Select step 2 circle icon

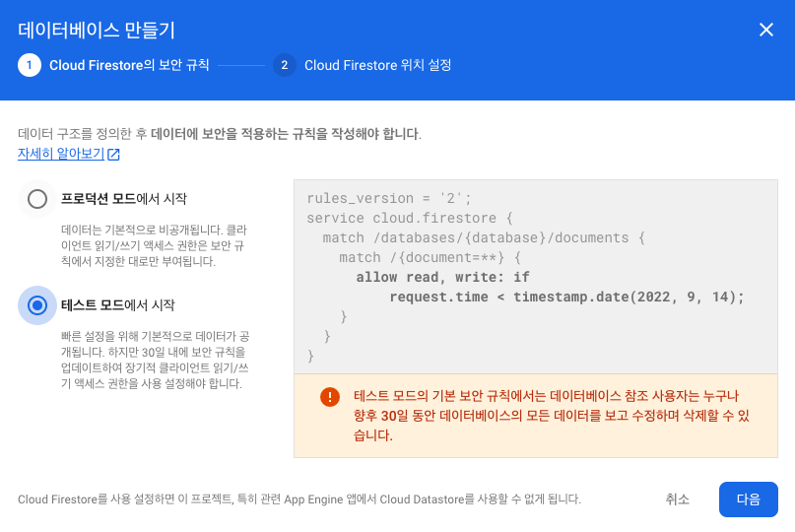point(285,65)
